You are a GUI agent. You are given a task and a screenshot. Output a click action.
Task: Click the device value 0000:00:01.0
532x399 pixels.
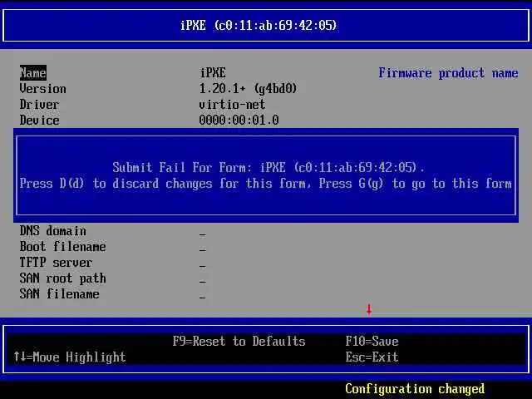[239, 120]
